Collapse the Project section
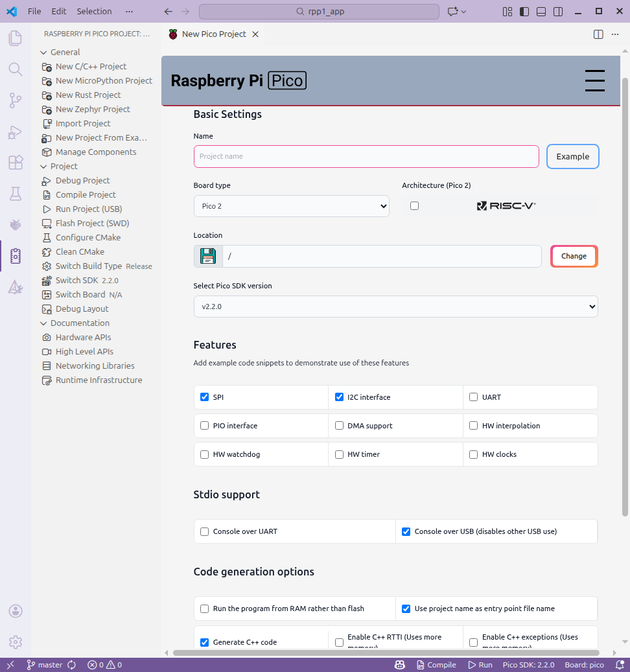The height and width of the screenshot is (672, 630). click(43, 167)
